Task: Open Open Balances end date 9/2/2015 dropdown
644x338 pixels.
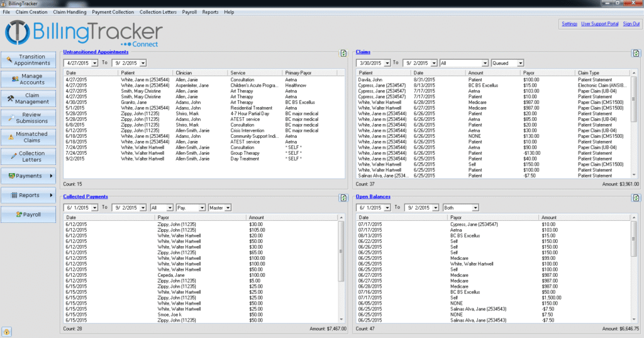Action: click(435, 208)
